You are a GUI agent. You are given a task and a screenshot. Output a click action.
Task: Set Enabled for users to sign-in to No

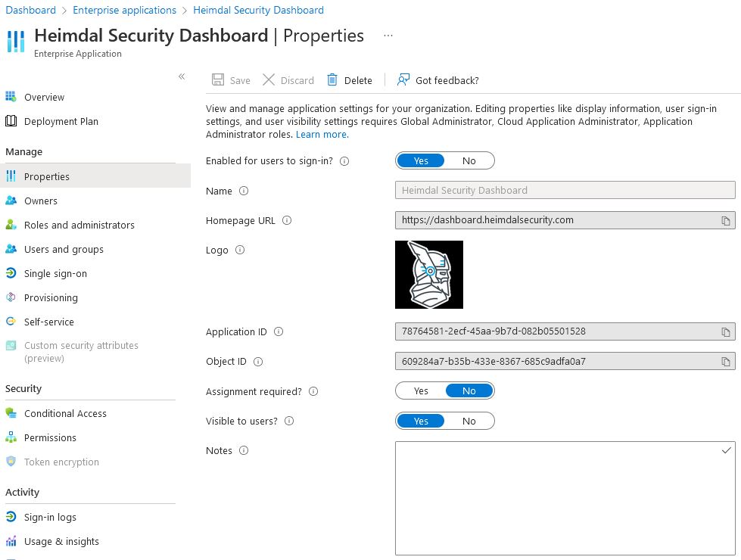[x=469, y=160]
